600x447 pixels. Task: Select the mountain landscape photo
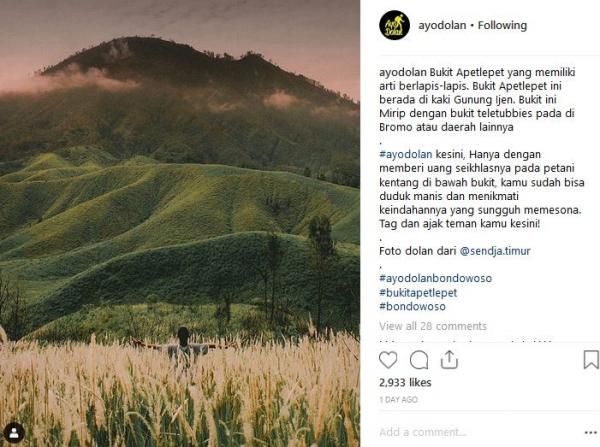click(x=180, y=224)
